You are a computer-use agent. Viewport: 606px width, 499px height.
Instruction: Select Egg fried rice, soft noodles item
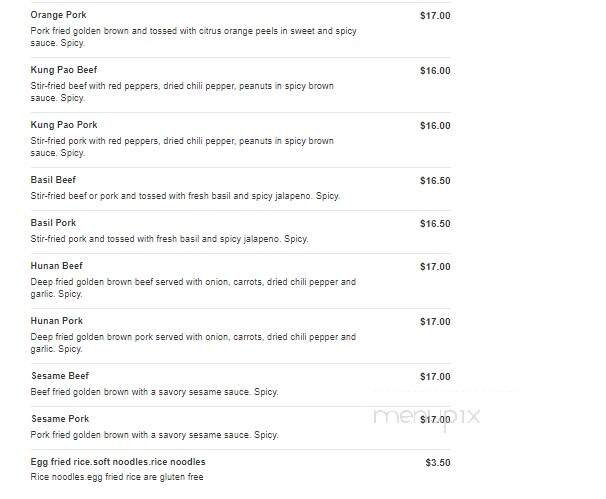(118, 462)
